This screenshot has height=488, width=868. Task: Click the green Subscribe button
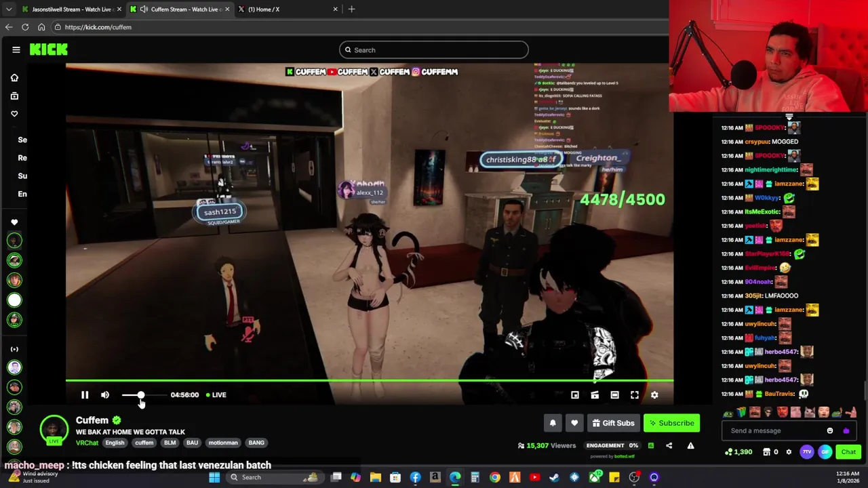[x=671, y=423]
